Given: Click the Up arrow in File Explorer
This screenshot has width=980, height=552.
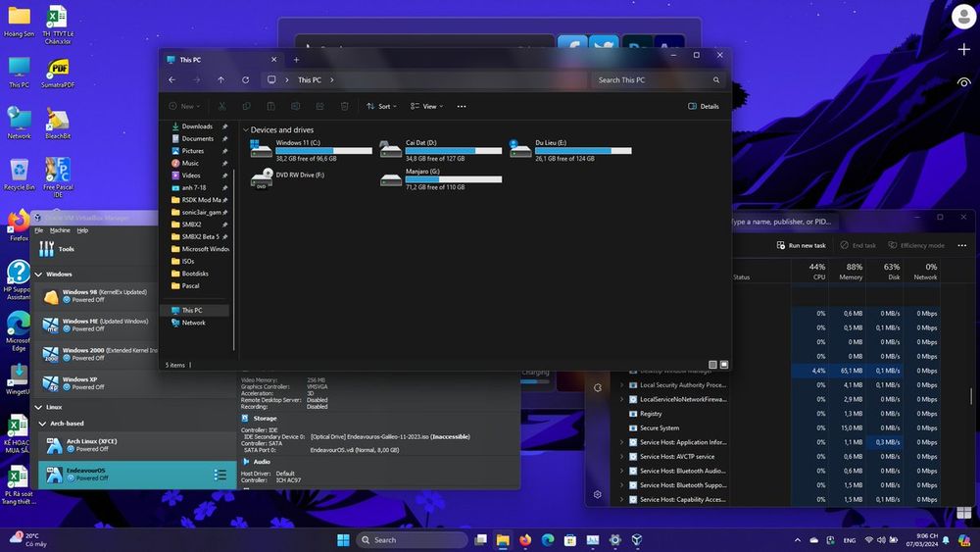Looking at the screenshot, I should [x=220, y=80].
